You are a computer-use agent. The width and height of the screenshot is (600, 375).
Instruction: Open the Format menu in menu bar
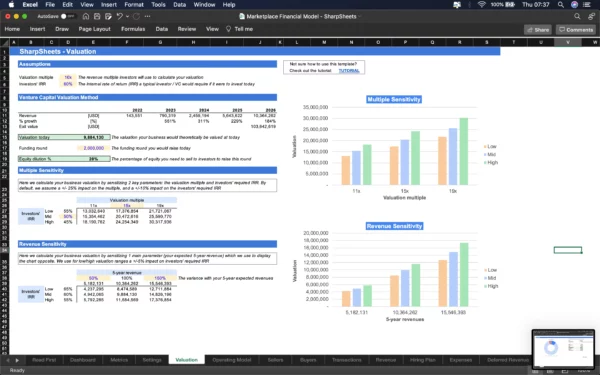(x=134, y=5)
